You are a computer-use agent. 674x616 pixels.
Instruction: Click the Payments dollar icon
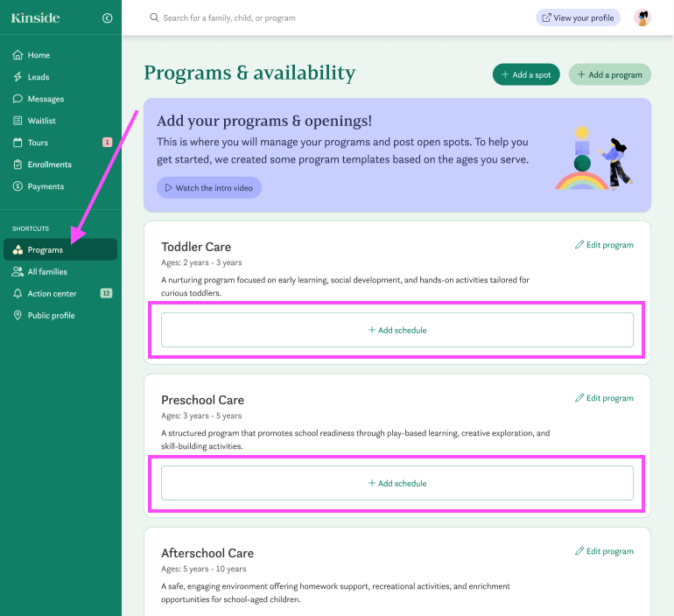pos(18,186)
